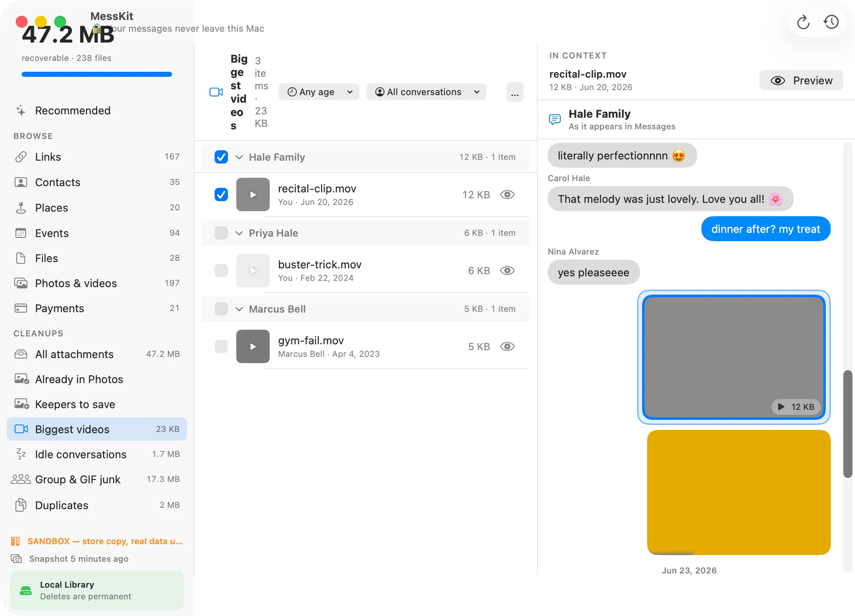Toggle the eye icon for gym-fail.mov
855x616 pixels.
pos(507,346)
